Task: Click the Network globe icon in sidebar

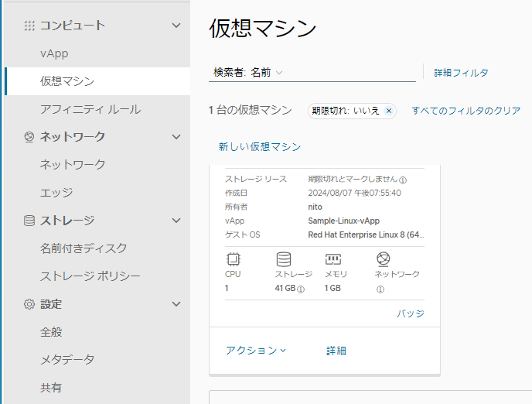Action: 29,137
